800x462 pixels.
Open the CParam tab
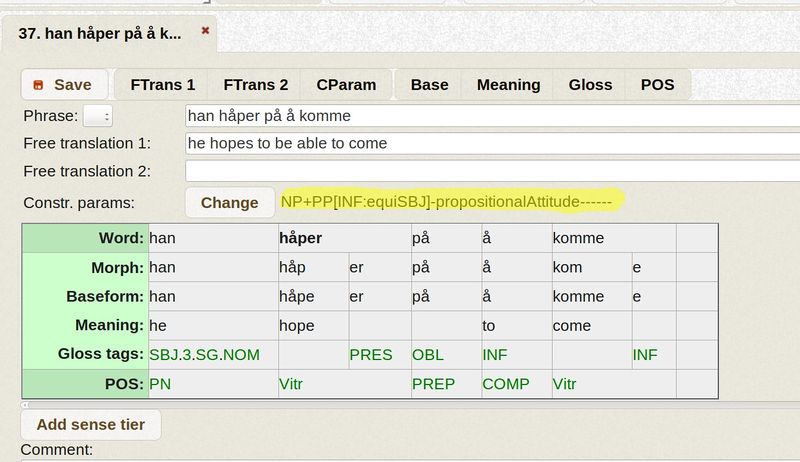[x=347, y=85]
